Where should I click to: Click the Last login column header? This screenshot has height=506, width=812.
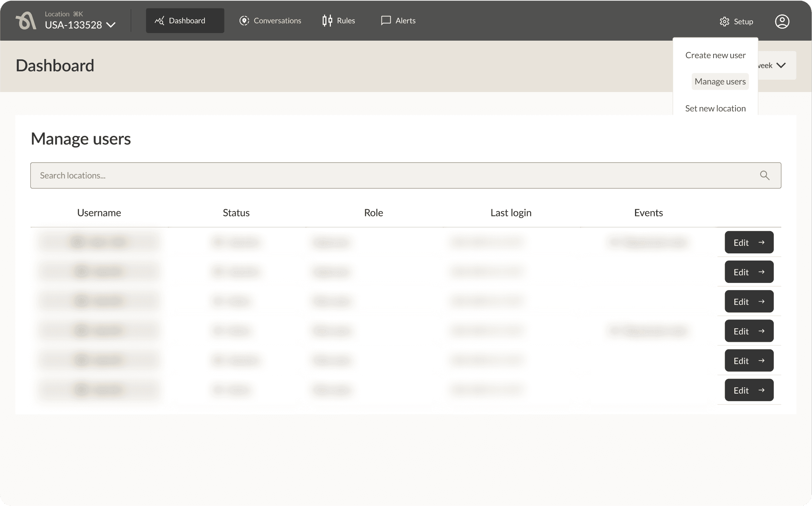tap(511, 213)
